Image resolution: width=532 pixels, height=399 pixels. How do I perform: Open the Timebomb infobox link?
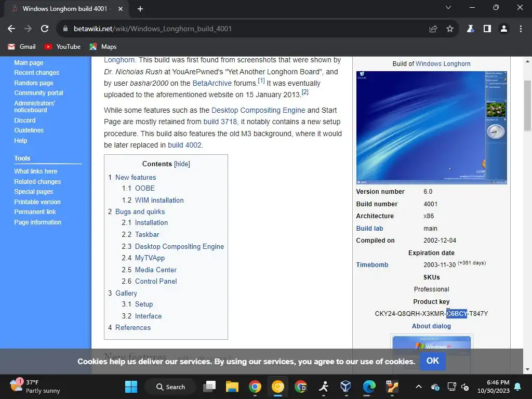pos(372,265)
